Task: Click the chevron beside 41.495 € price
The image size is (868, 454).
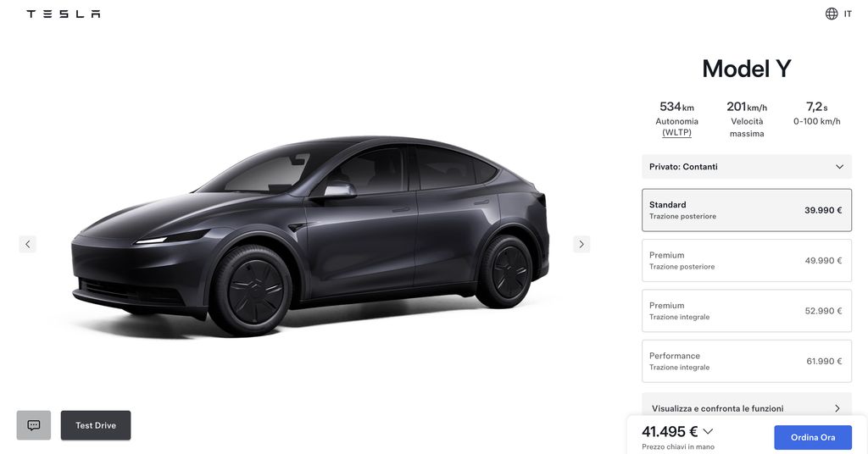Action: pyautogui.click(x=708, y=431)
